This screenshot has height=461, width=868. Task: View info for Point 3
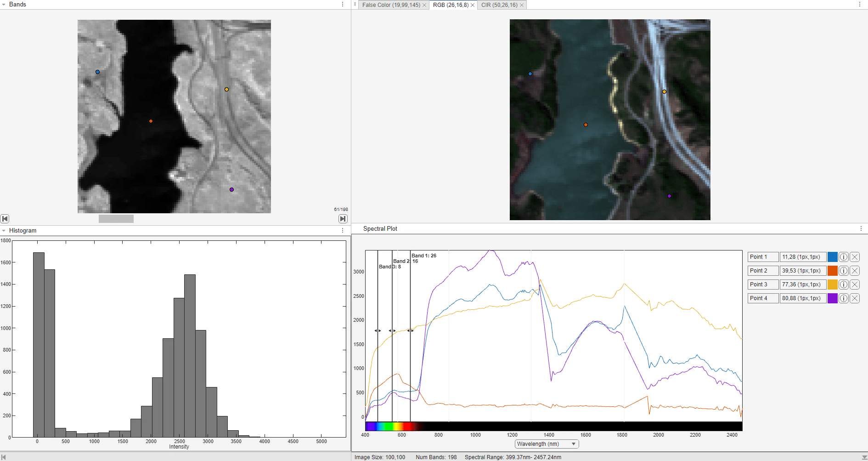(x=843, y=285)
